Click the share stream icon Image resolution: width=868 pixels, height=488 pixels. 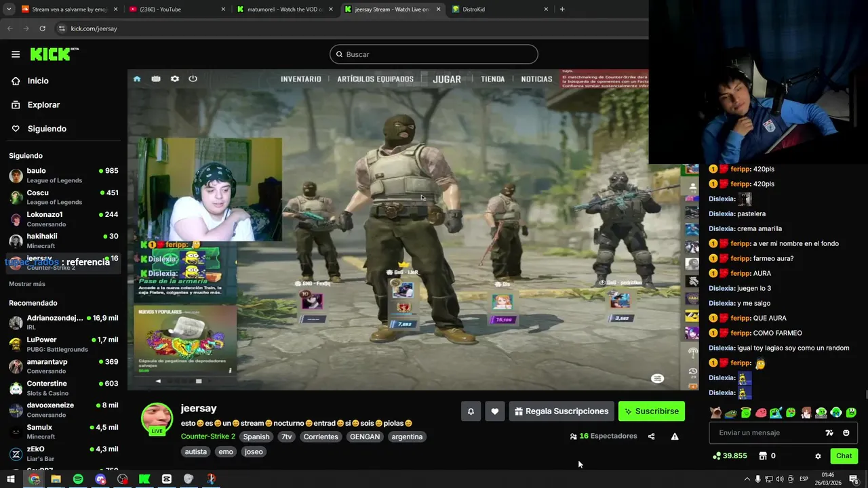[x=652, y=436]
